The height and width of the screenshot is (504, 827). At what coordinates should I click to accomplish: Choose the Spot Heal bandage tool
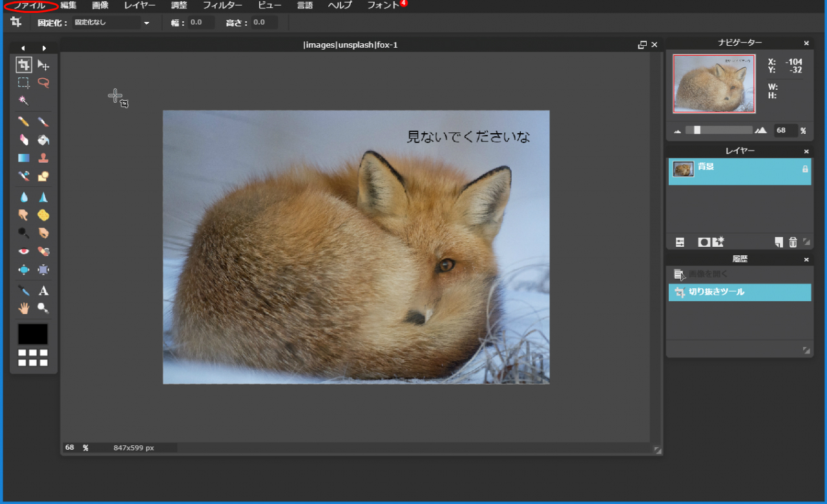coord(43,251)
